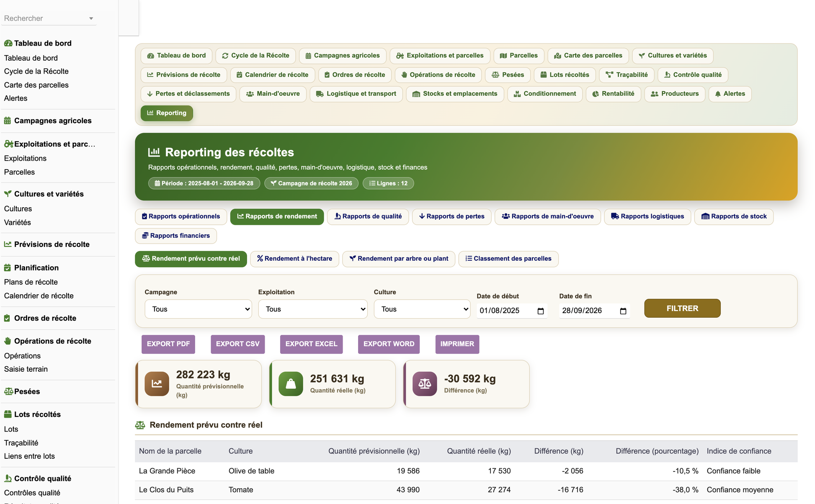Viewport: 815px width, 504px height.
Task: Click the scale icon beside Pesées in sidebar
Action: click(x=8, y=391)
